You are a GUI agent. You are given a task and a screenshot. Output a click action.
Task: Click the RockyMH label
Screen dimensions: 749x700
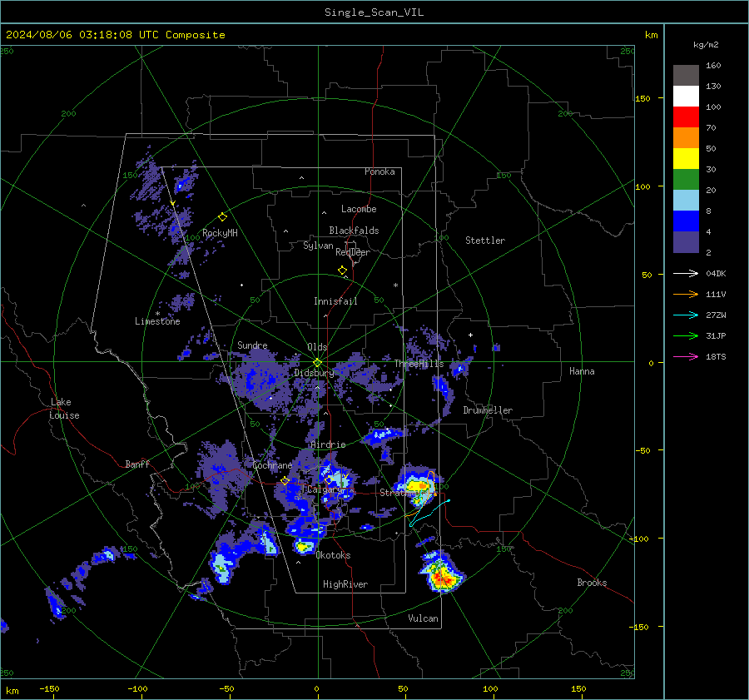point(220,233)
